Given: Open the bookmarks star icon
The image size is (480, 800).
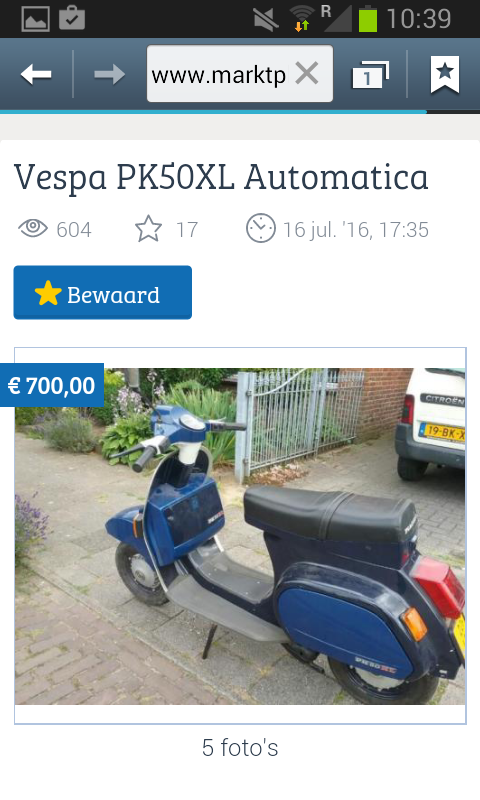Looking at the screenshot, I should coord(445,74).
